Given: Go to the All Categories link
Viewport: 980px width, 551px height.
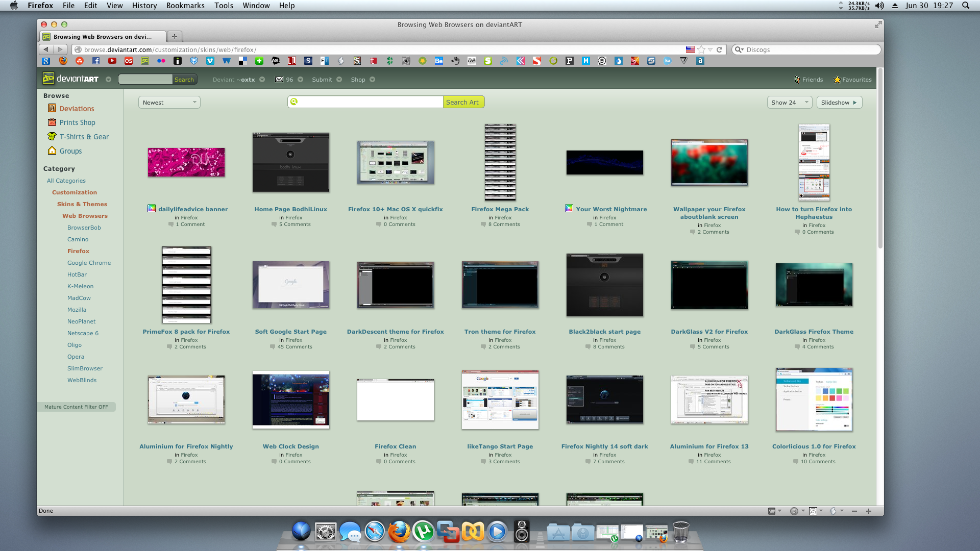Looking at the screenshot, I should [66, 181].
